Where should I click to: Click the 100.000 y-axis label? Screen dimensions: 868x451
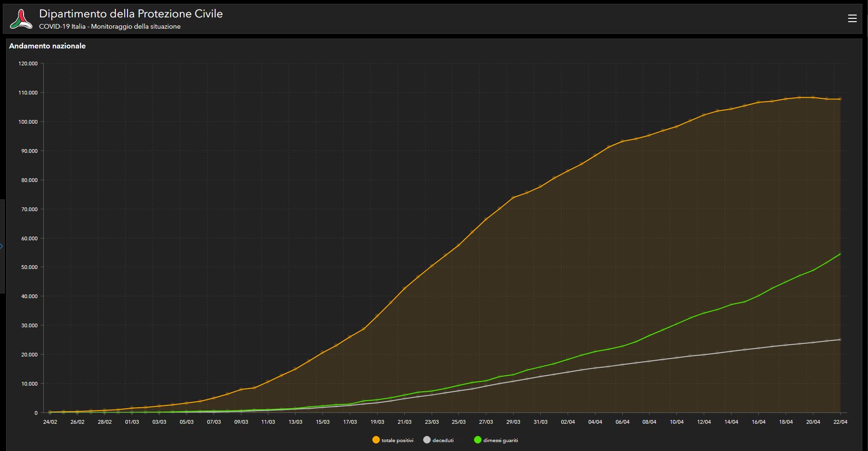[28, 122]
